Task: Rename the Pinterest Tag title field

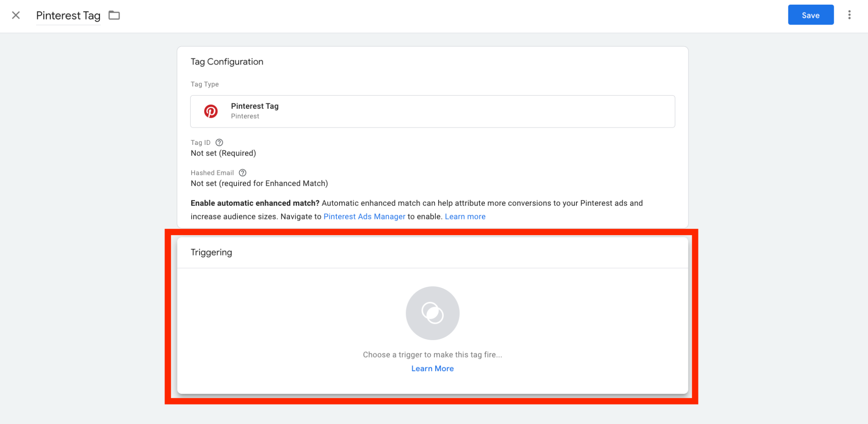Action: click(x=68, y=16)
